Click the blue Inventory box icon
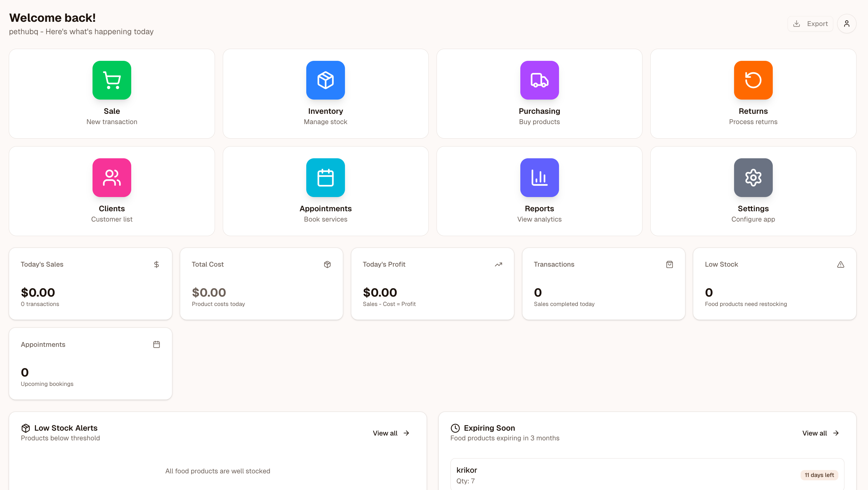 (x=325, y=80)
